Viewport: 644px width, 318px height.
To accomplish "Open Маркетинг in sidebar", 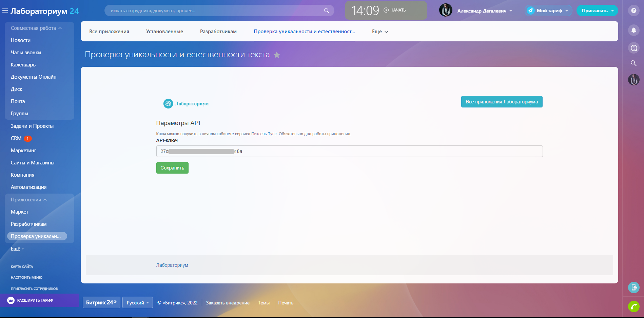I will click(x=23, y=151).
